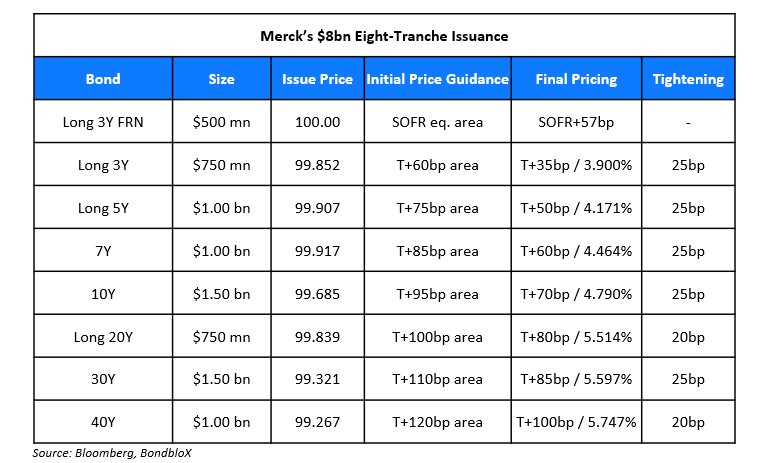The image size is (771, 463).
Task: Click the T+100bp / 5.747% pricing cell
Action: pyautogui.click(x=576, y=422)
